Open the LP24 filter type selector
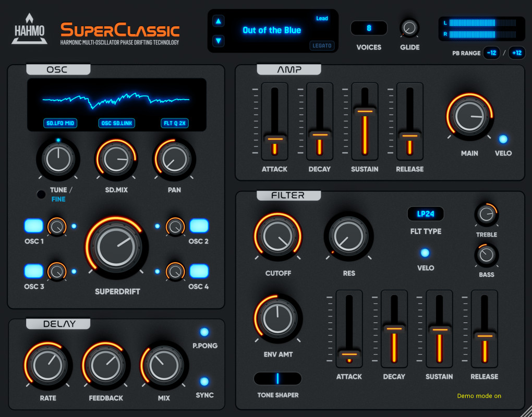The height and width of the screenshot is (417, 532). [x=426, y=214]
